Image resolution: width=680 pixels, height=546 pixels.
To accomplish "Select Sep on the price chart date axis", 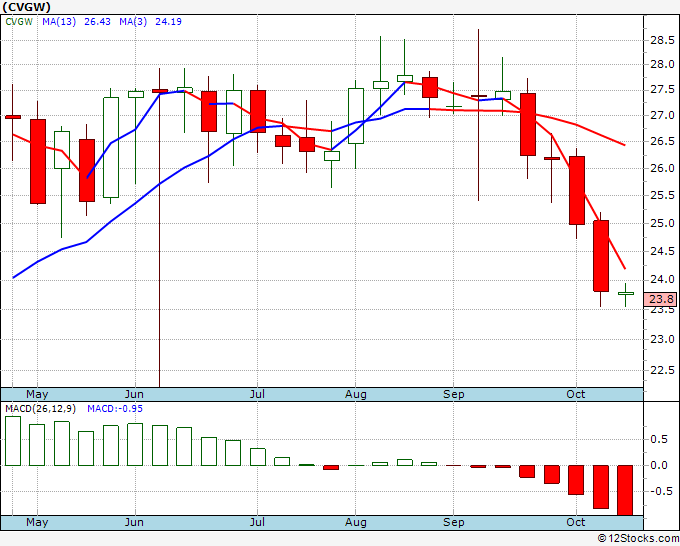I will pos(454,394).
